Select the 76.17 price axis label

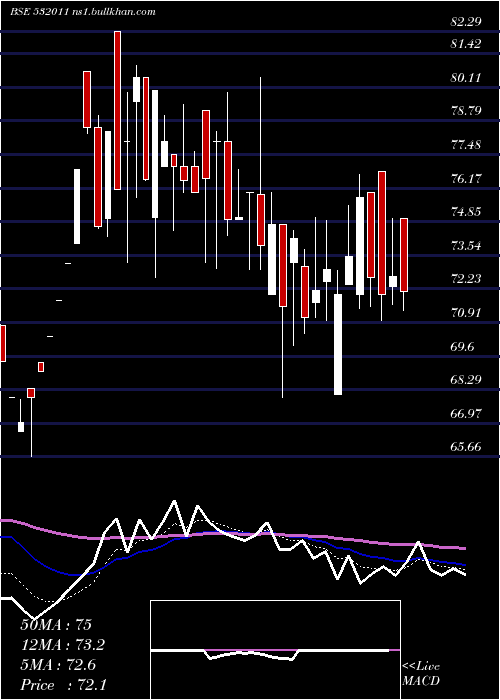[466, 179]
